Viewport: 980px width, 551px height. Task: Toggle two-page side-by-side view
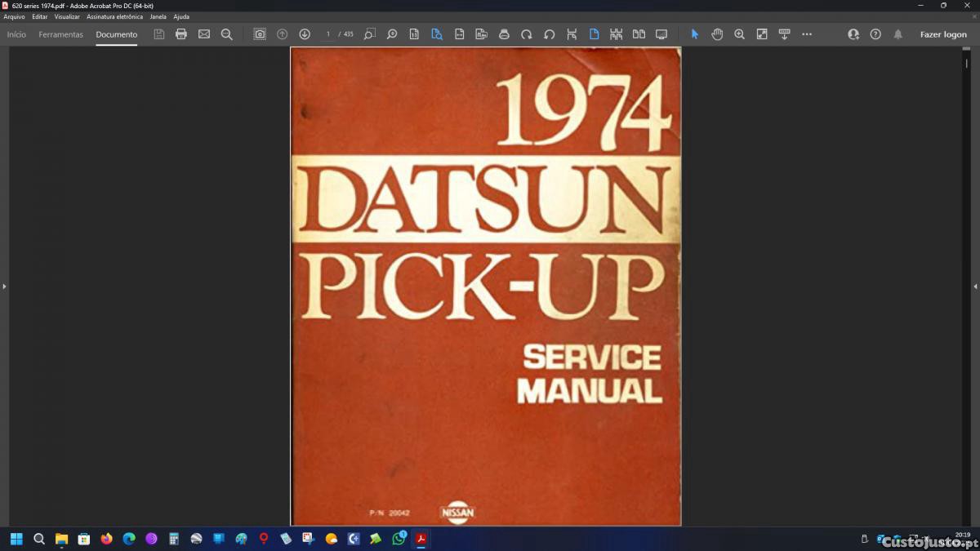tap(639, 34)
